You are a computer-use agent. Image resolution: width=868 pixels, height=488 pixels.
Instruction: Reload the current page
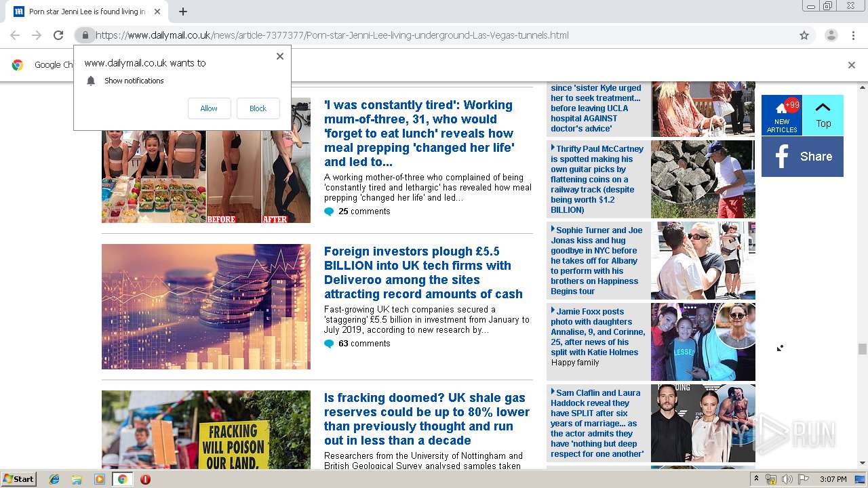pyautogui.click(x=58, y=35)
